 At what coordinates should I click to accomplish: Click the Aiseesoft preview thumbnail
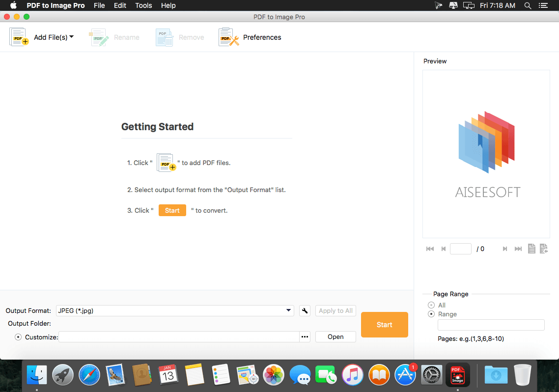pos(486,154)
